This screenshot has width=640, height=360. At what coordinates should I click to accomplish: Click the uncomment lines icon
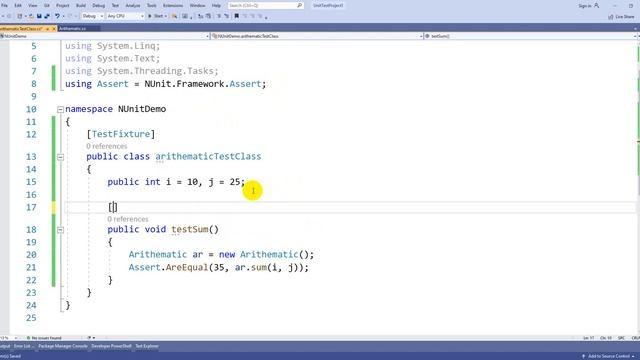coord(227,16)
